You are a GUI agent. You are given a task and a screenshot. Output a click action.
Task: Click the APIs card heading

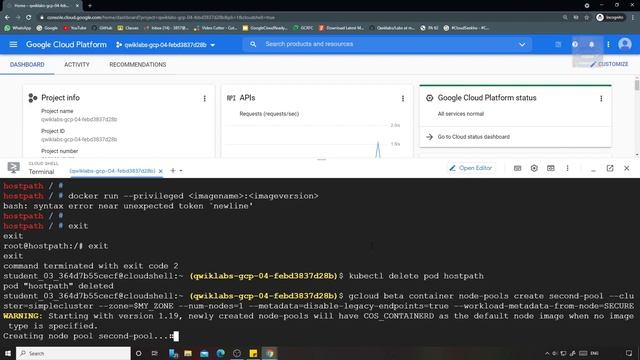tap(247, 98)
